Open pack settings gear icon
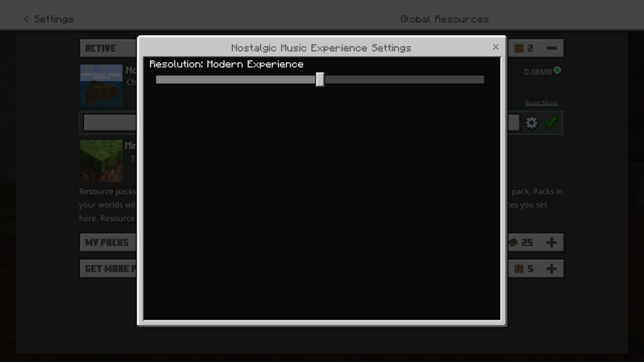Image resolution: width=644 pixels, height=362 pixels. click(531, 122)
